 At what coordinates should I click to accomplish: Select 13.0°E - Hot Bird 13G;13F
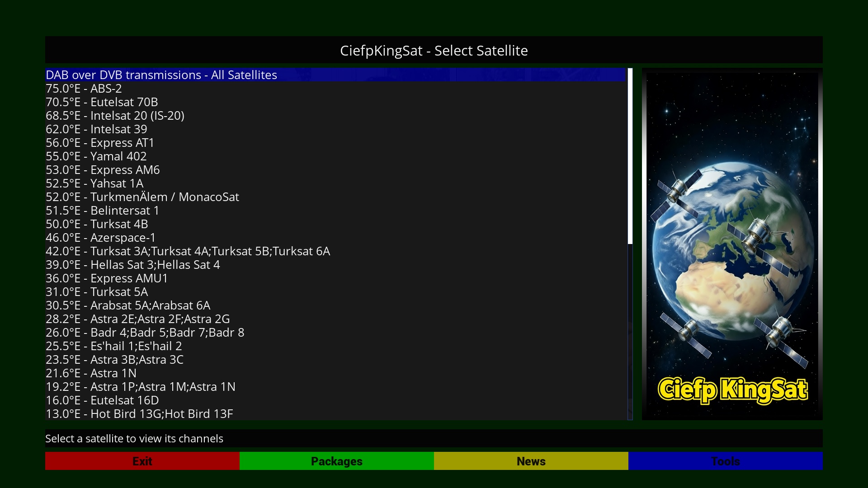point(335,413)
